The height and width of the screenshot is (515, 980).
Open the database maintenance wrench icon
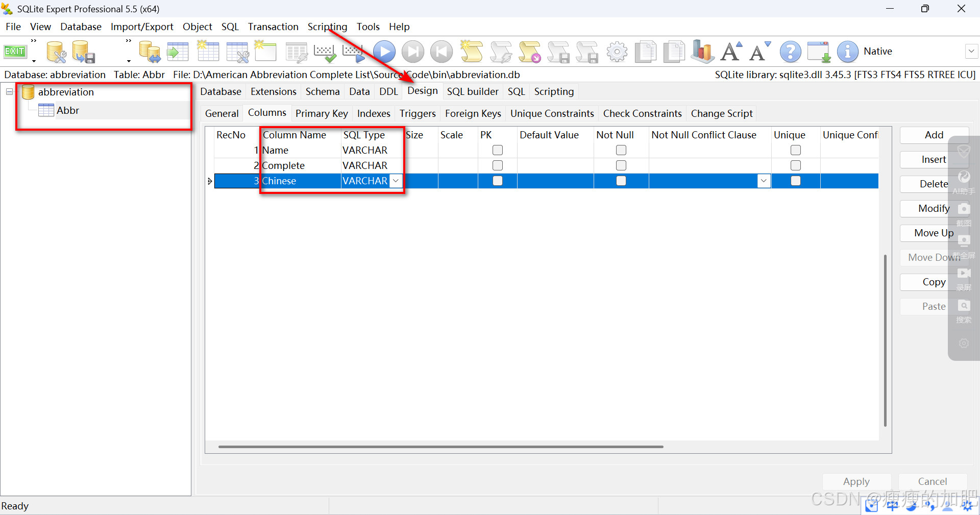[56, 52]
